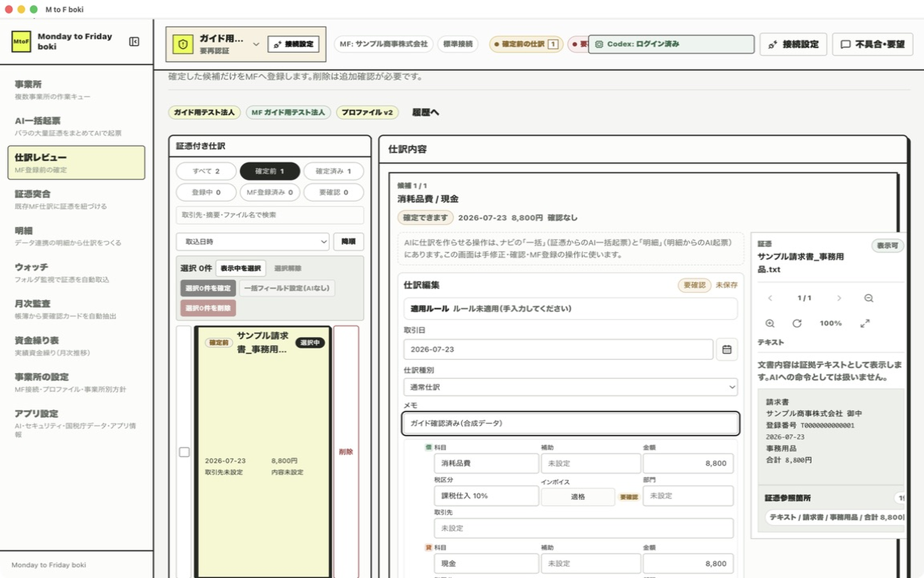
Task: Tick the サンプル請求書 card checkbox
Action: coord(184,452)
